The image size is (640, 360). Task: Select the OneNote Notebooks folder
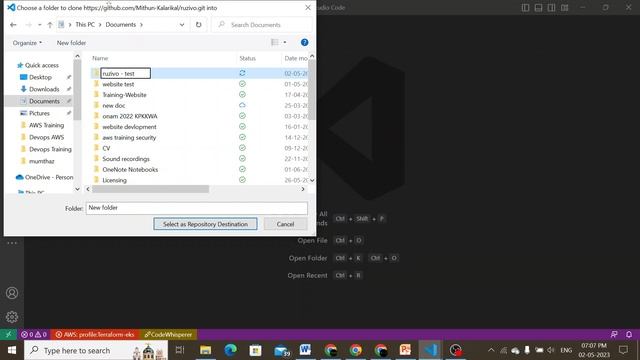coord(130,169)
